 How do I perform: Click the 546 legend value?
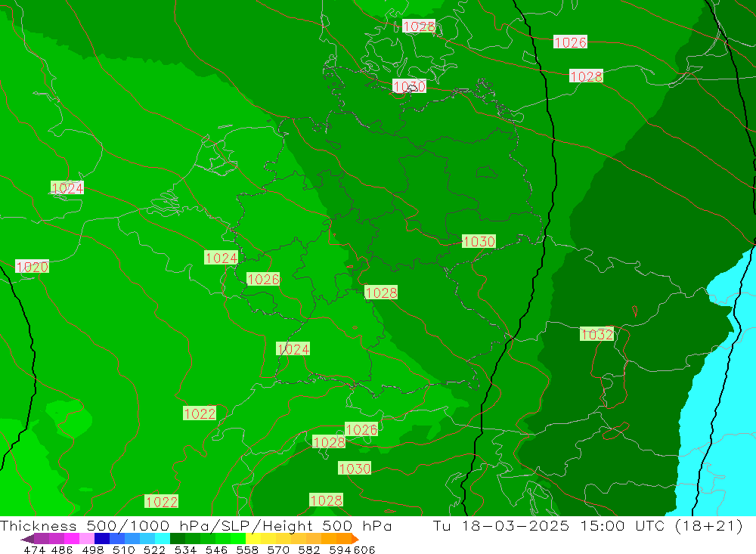click(x=216, y=550)
